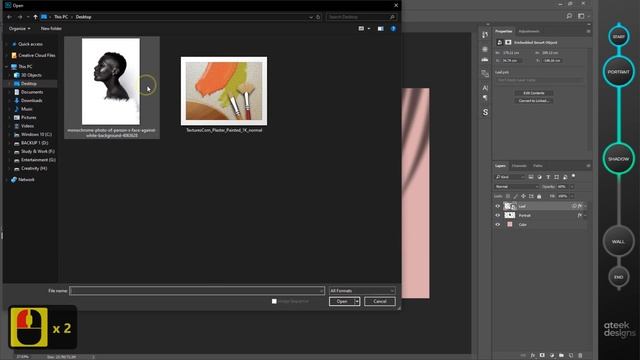
Task: Switch to the Channels tab
Action: pos(519,166)
